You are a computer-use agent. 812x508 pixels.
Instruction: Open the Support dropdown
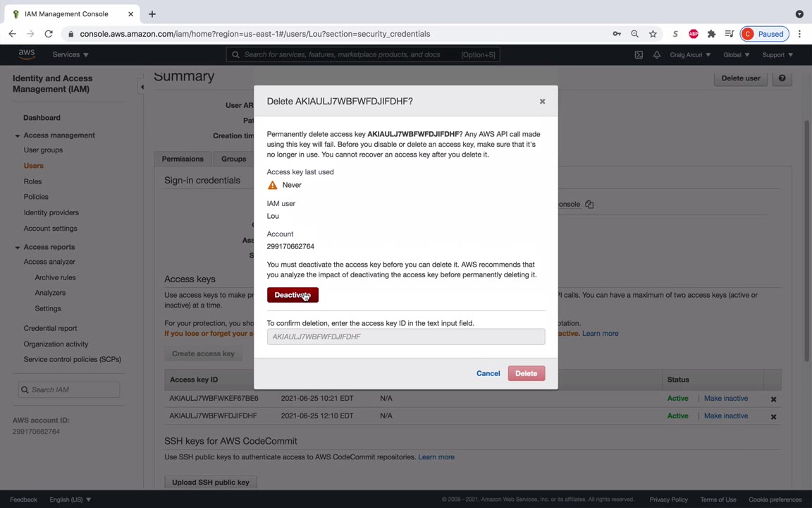coord(777,54)
